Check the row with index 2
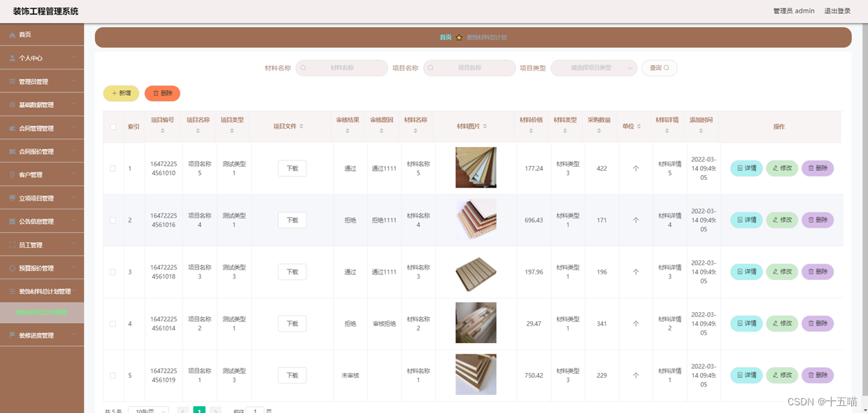The width and height of the screenshot is (868, 413). pyautogui.click(x=113, y=220)
